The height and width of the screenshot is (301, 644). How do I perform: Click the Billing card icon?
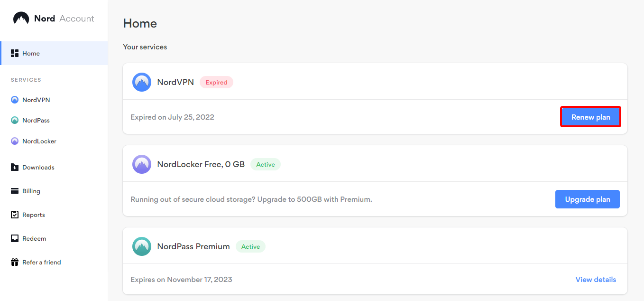[15, 191]
